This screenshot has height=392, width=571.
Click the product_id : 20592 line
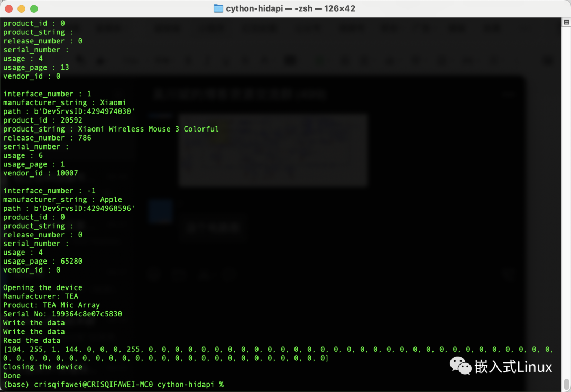(43, 120)
